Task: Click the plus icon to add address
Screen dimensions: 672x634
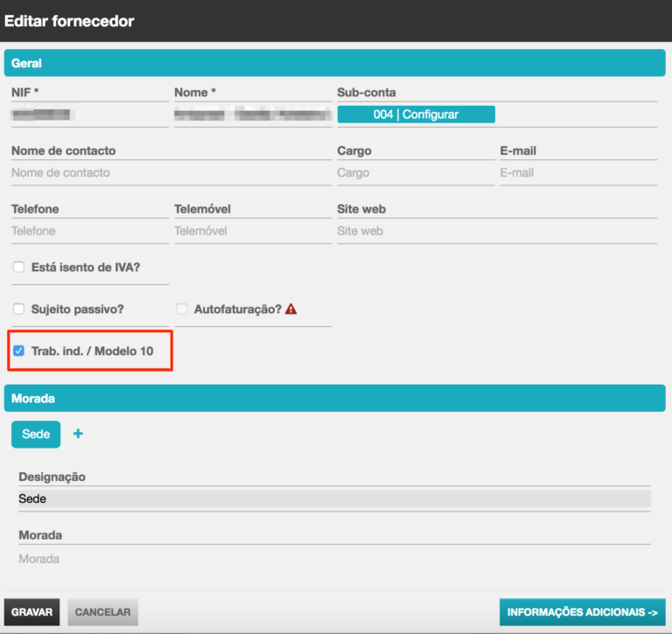Action: click(x=78, y=434)
